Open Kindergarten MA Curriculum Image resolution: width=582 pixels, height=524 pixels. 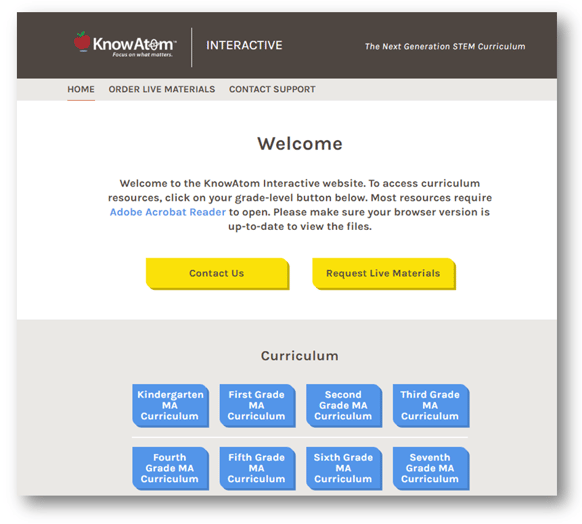170,406
